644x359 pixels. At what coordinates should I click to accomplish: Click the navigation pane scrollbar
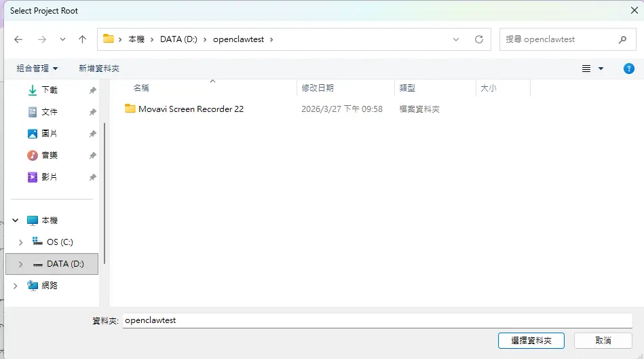pos(105,193)
